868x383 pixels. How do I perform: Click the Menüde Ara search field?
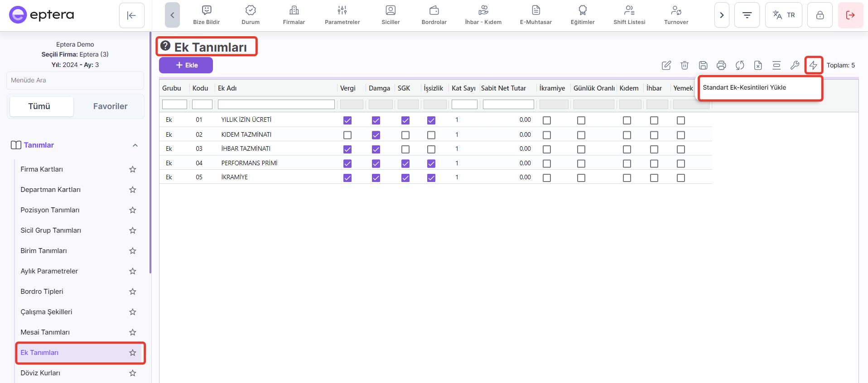(75, 80)
